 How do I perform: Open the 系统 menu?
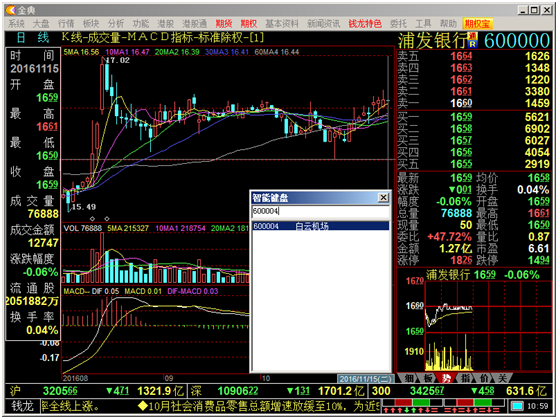click(16, 24)
